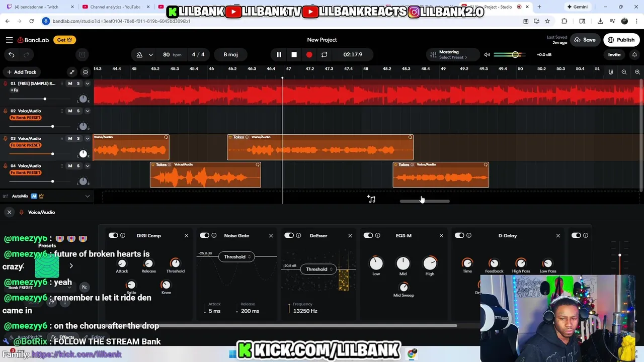Click the import audio music-note icon

point(371,199)
